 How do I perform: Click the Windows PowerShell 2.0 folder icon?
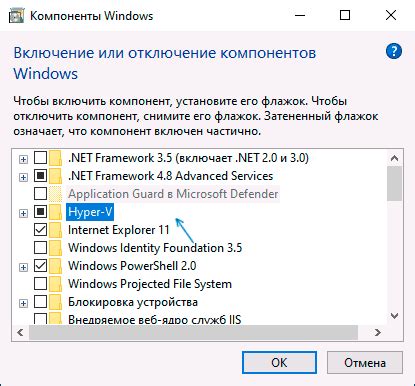coord(55,266)
